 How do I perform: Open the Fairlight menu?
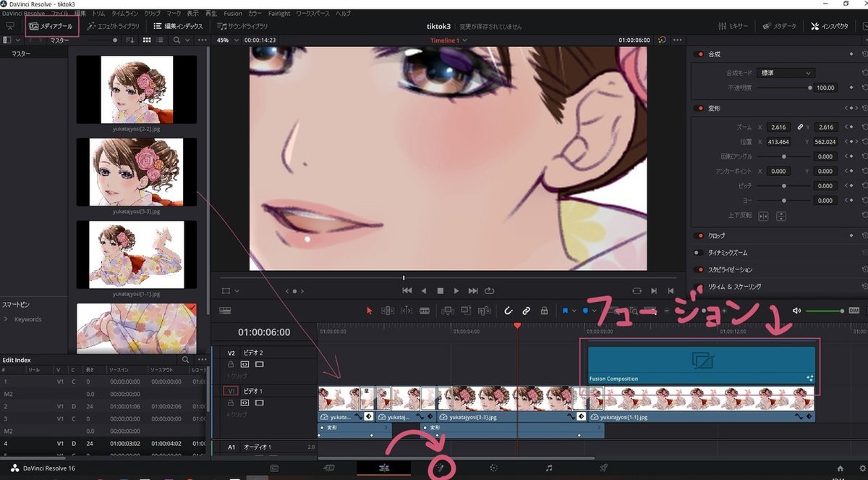click(278, 14)
